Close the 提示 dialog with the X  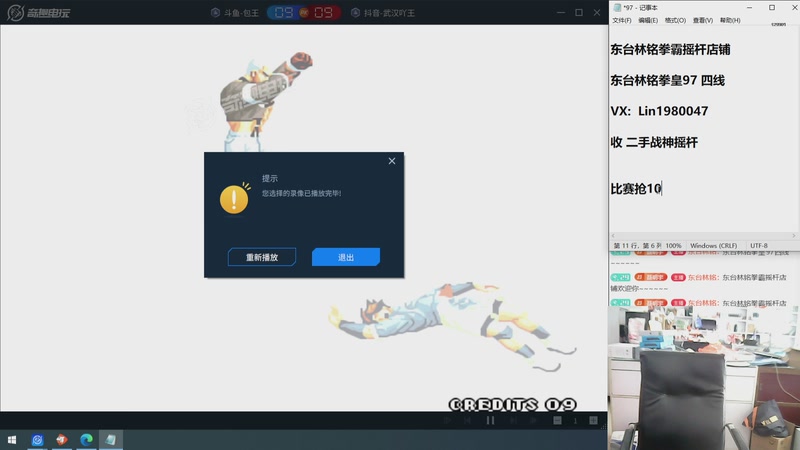pos(392,161)
